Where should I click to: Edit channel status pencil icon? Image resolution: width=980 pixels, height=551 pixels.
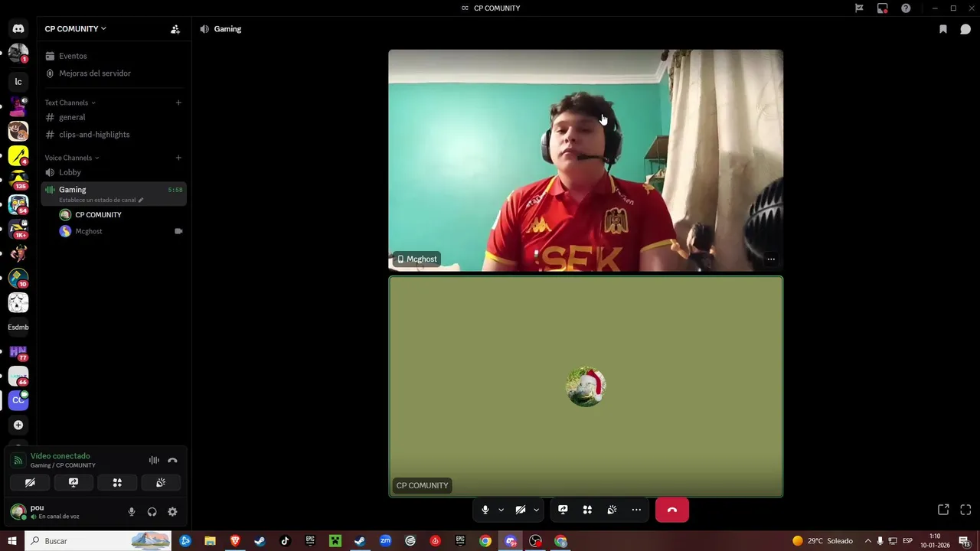click(x=140, y=200)
